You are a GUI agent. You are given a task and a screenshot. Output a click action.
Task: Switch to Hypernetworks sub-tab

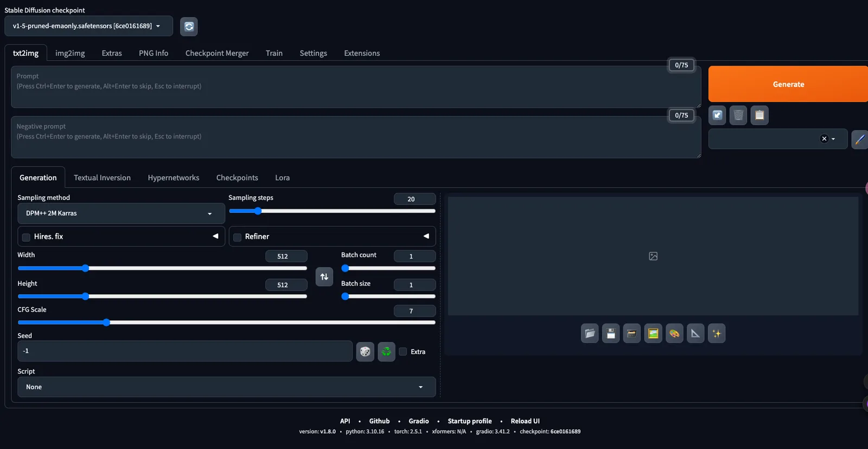click(x=174, y=178)
